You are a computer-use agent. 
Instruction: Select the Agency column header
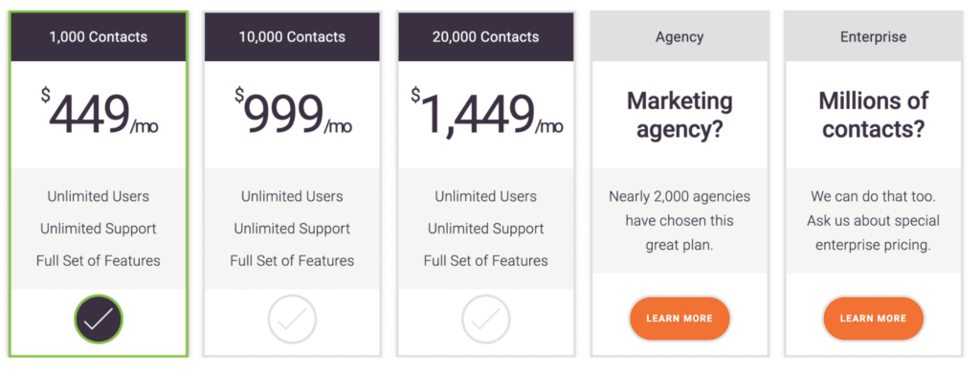click(679, 37)
